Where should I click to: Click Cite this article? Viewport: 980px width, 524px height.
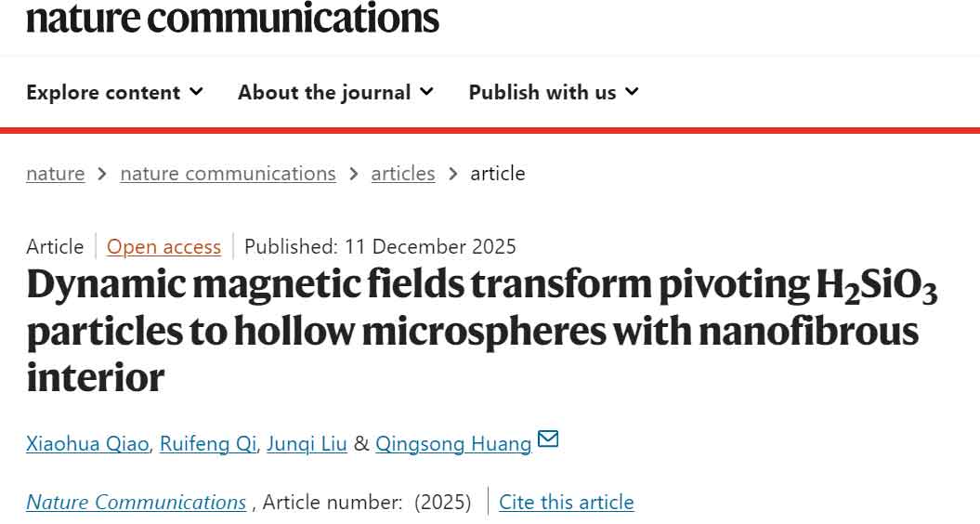tap(566, 503)
